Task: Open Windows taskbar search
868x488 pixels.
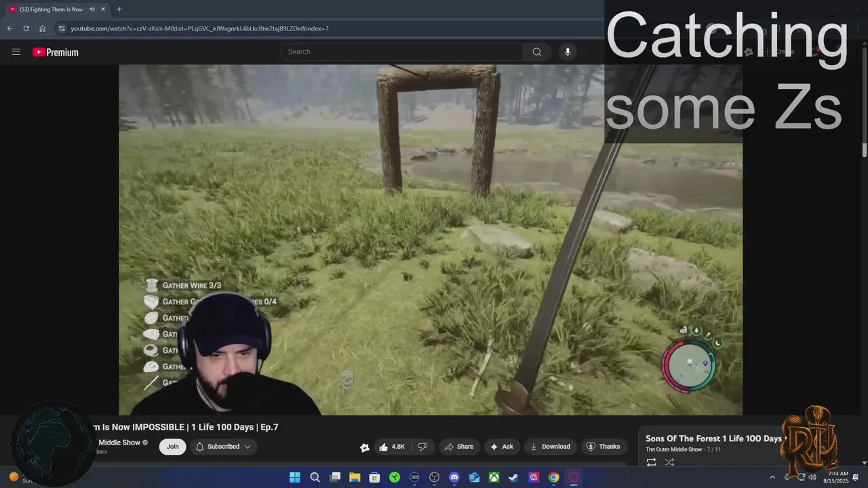Action: click(315, 477)
